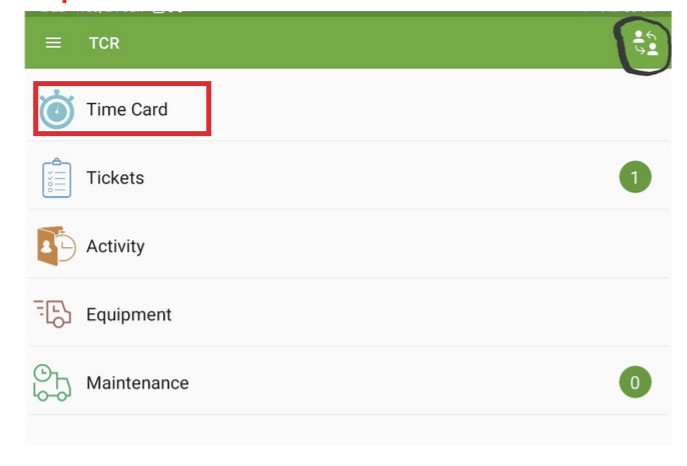
Task: Select the Maintenance label
Action: coord(138,383)
